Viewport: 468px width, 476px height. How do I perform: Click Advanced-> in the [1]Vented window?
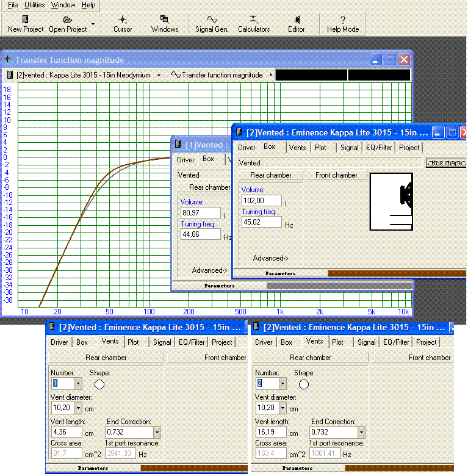[x=209, y=270]
